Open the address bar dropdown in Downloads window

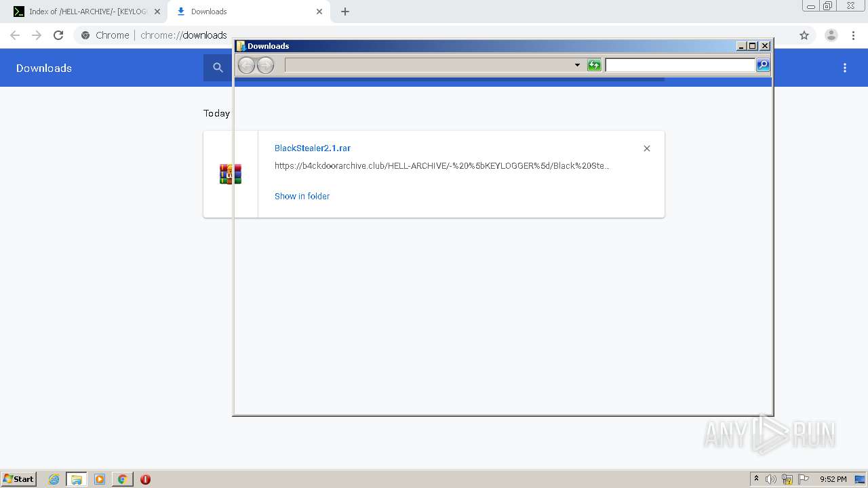click(577, 65)
